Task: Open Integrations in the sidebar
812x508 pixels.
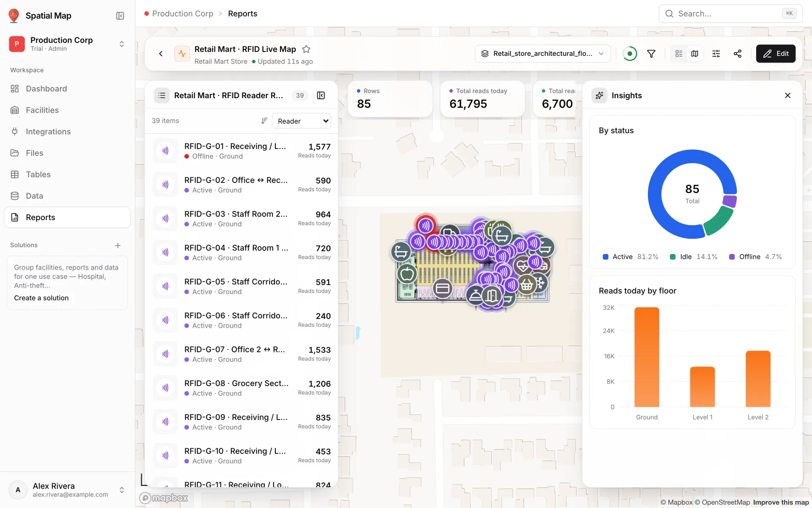Action: (68, 132)
